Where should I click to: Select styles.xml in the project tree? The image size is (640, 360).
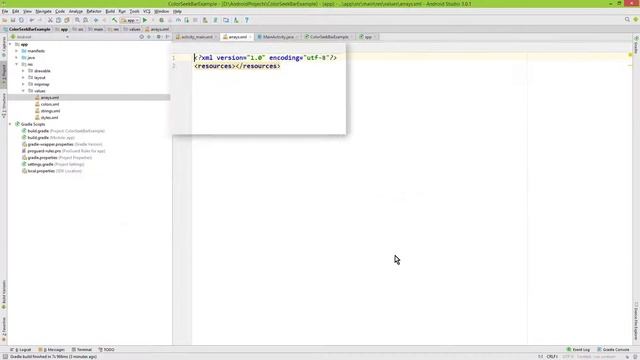(49, 118)
